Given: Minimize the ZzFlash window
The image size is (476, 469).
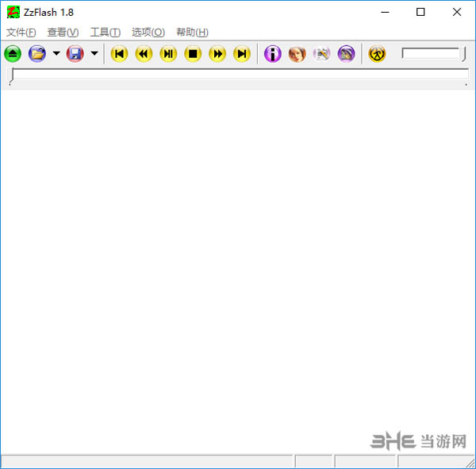Looking at the screenshot, I should coord(385,12).
